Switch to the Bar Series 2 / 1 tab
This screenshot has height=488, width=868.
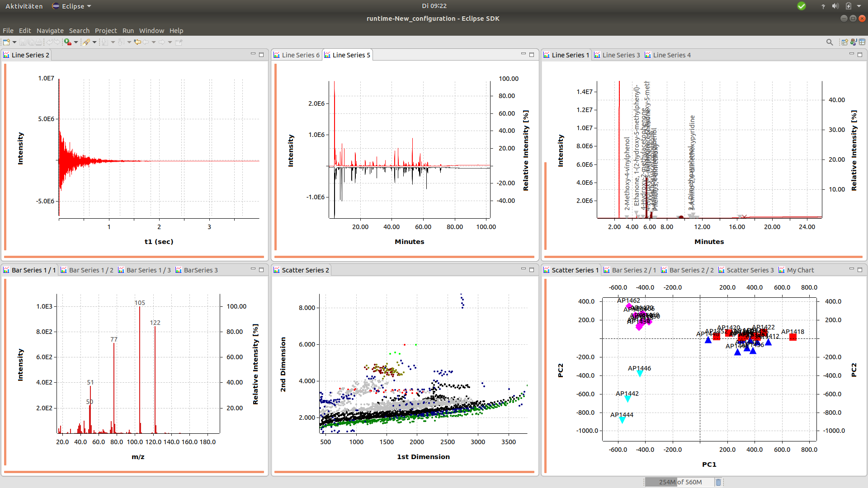click(630, 270)
